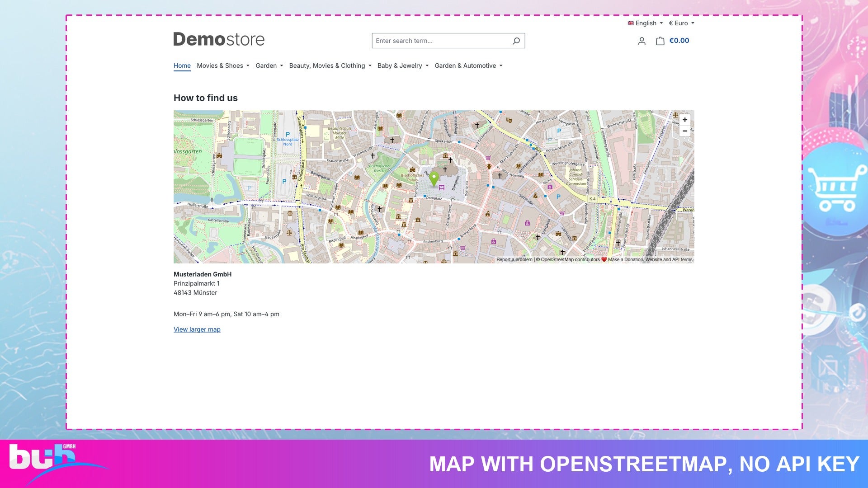868x488 pixels.
Task: Expand the Garden navigation menu
Action: pyautogui.click(x=269, y=66)
